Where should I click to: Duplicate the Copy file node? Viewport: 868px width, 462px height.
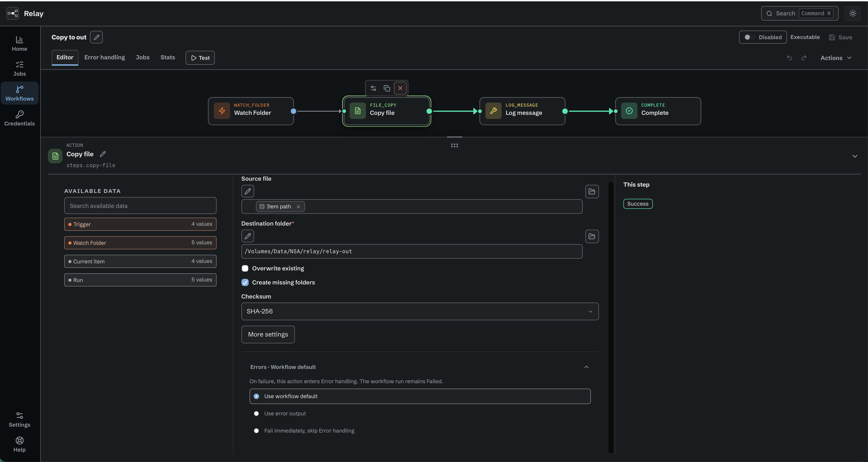tap(387, 88)
